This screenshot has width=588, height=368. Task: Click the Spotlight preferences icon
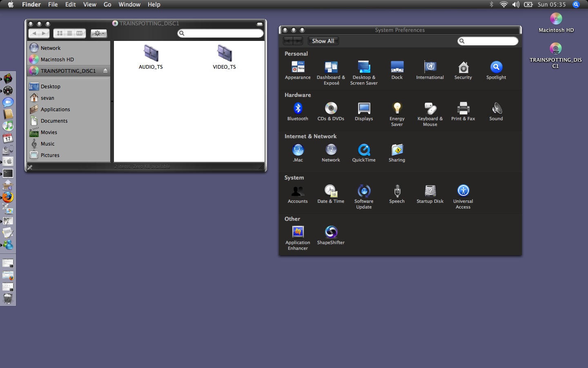[496, 67]
